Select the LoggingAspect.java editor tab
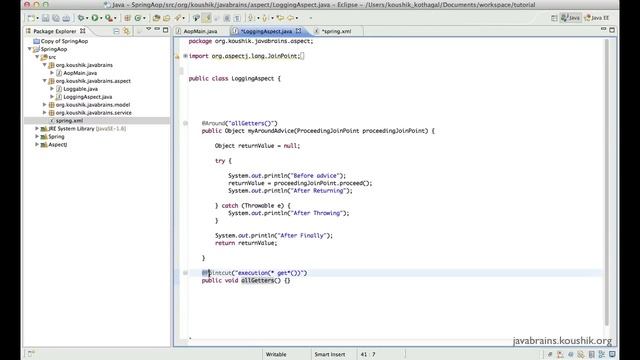This screenshot has width=640, height=360. [x=267, y=31]
